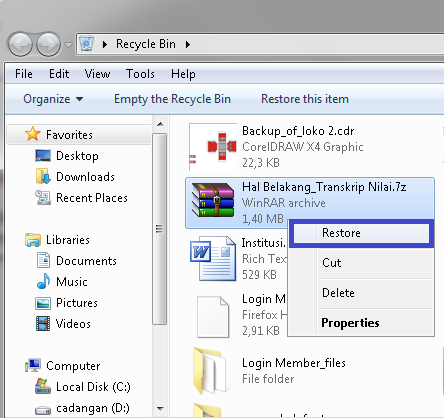Click Empty the Recycle Bin
This screenshot has height=418, width=444.
coord(172,99)
